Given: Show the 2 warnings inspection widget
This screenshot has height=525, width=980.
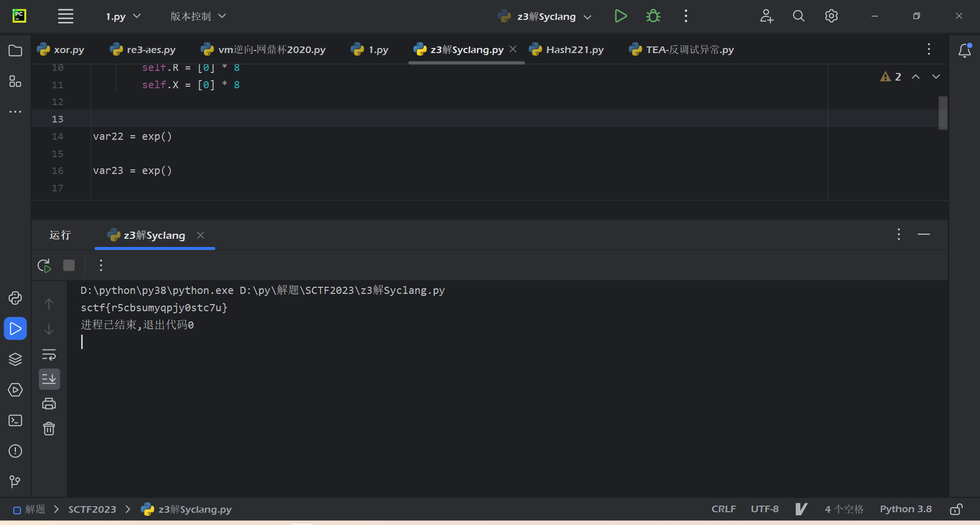Looking at the screenshot, I should coord(891,77).
